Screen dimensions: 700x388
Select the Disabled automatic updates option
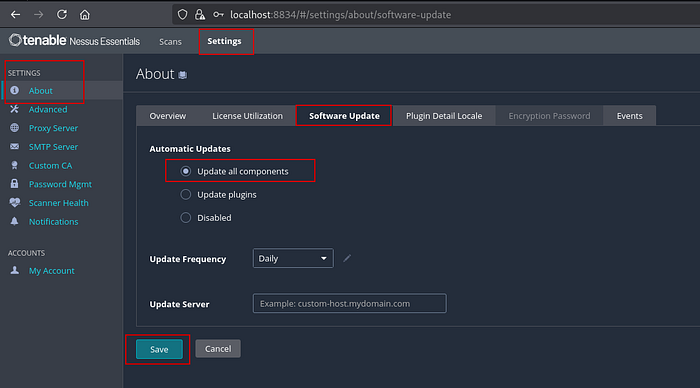point(186,217)
